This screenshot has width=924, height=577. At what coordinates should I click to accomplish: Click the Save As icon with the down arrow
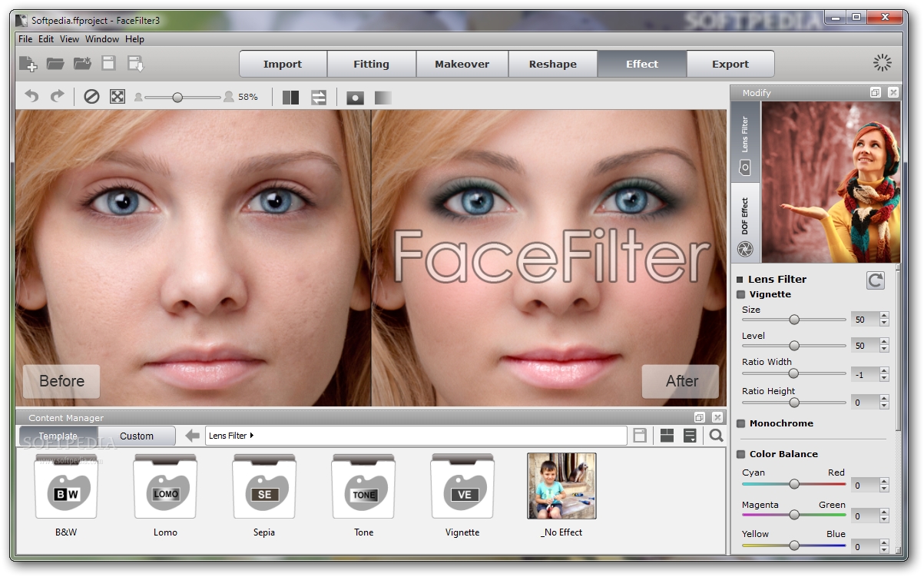(x=135, y=64)
